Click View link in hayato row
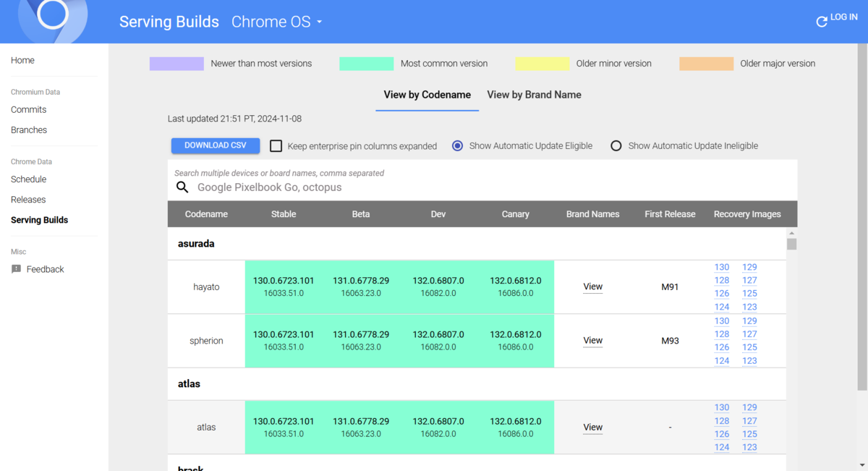 coord(593,287)
